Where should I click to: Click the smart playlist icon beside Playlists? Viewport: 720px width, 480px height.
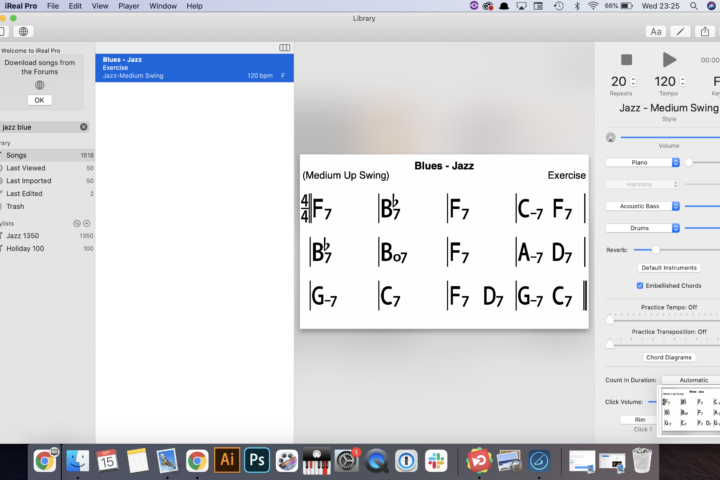[x=77, y=223]
